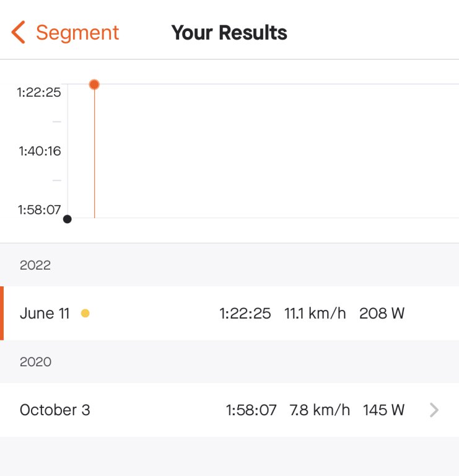Tap the orange vertical line in the chart

tap(94, 155)
